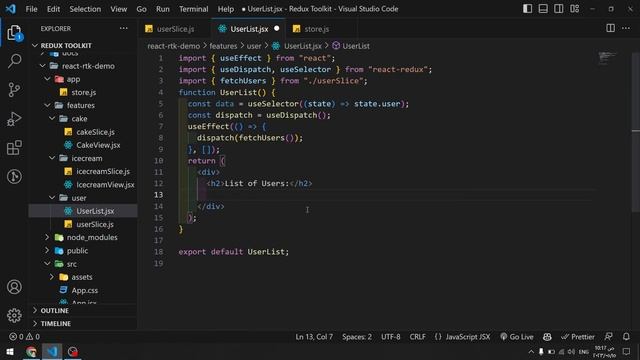Open App.css file
Screen dimensions: 640x360
click(x=83, y=290)
